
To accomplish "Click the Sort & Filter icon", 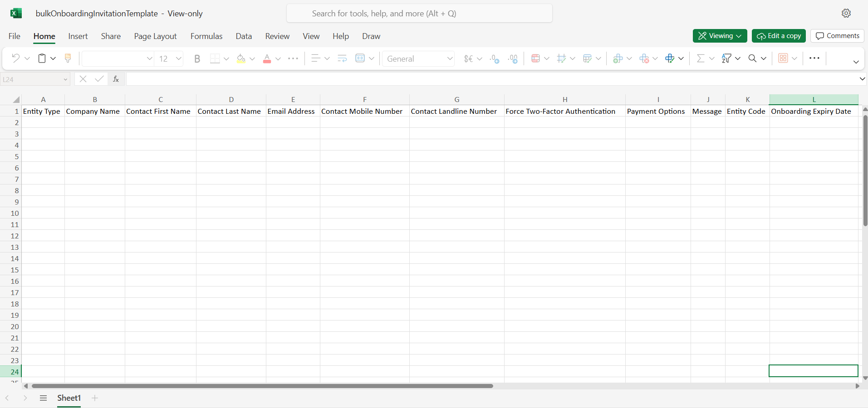I will click(726, 58).
